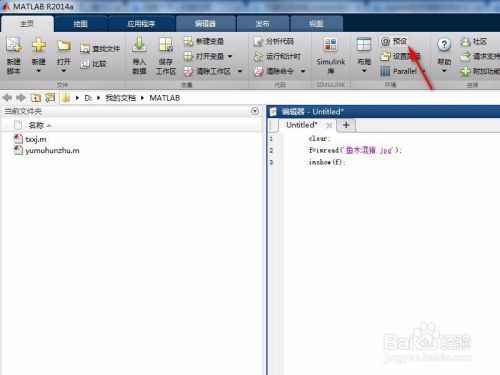Viewport: 500px width, 375px height.
Task: Click Analyze Code (分析代码) button
Action: tap(274, 41)
